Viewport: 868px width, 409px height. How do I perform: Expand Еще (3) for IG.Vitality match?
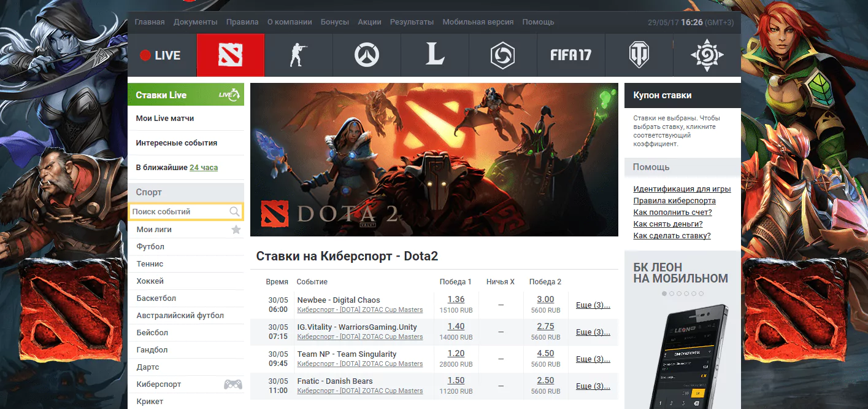point(593,332)
